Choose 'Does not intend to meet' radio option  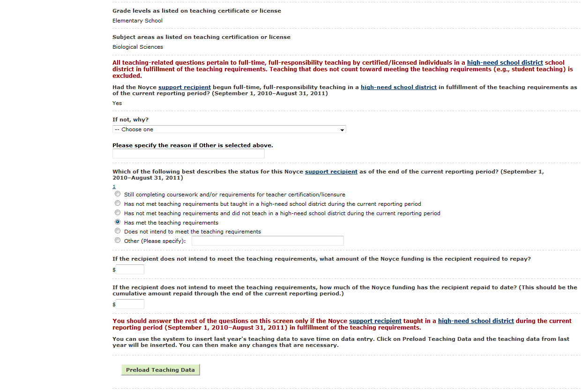pos(118,231)
